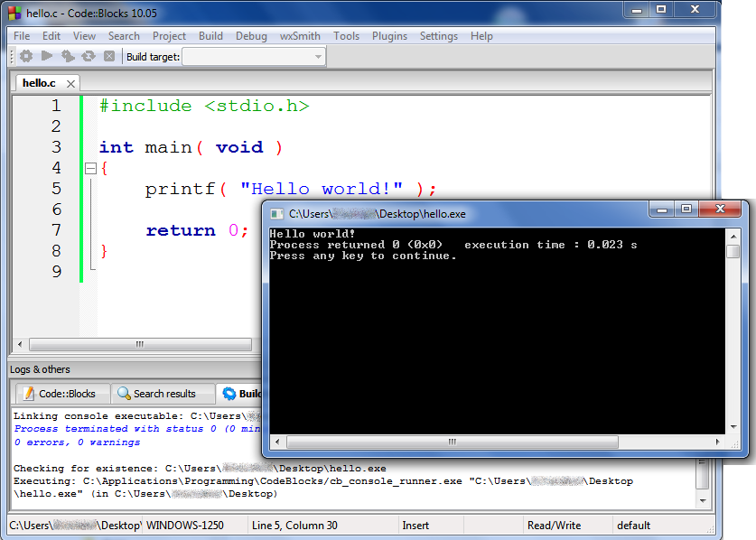Open the Settings menu
Viewport: 756px width, 540px height.
point(439,36)
